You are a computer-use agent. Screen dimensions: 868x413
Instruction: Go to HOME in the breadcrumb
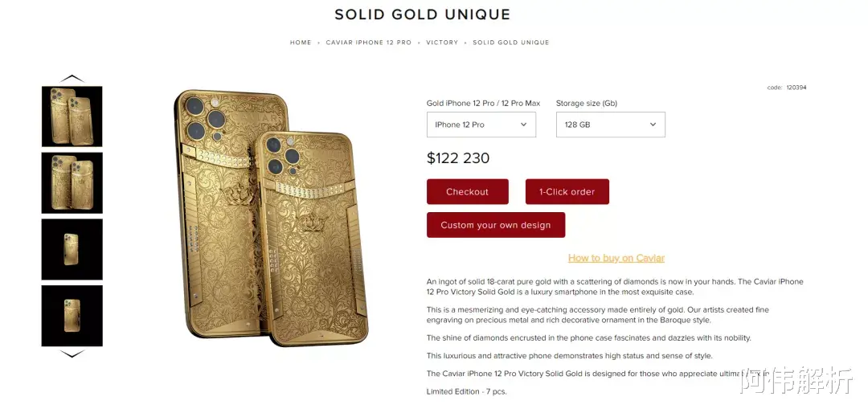click(x=301, y=42)
